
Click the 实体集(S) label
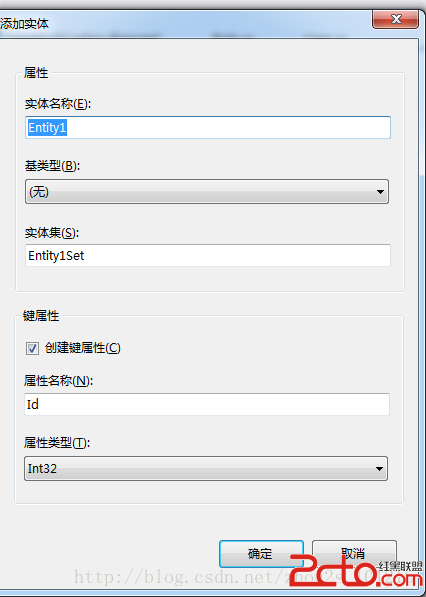click(52, 233)
